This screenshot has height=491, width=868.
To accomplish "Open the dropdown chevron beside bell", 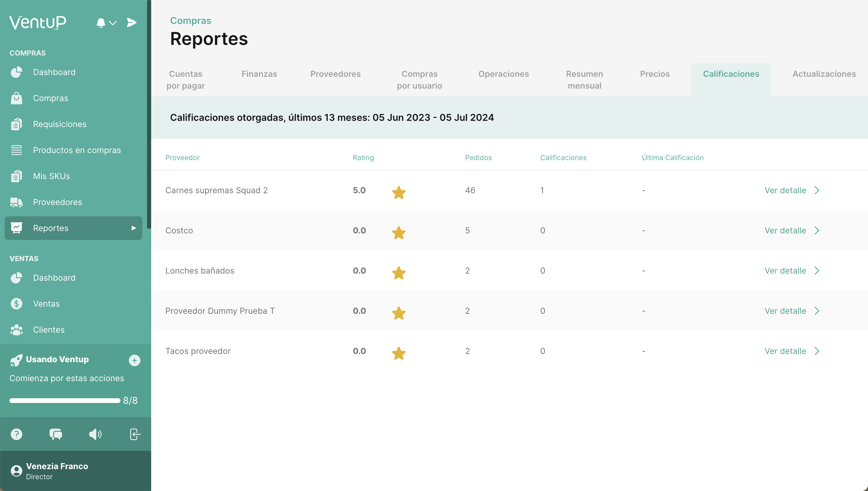I will click(113, 23).
